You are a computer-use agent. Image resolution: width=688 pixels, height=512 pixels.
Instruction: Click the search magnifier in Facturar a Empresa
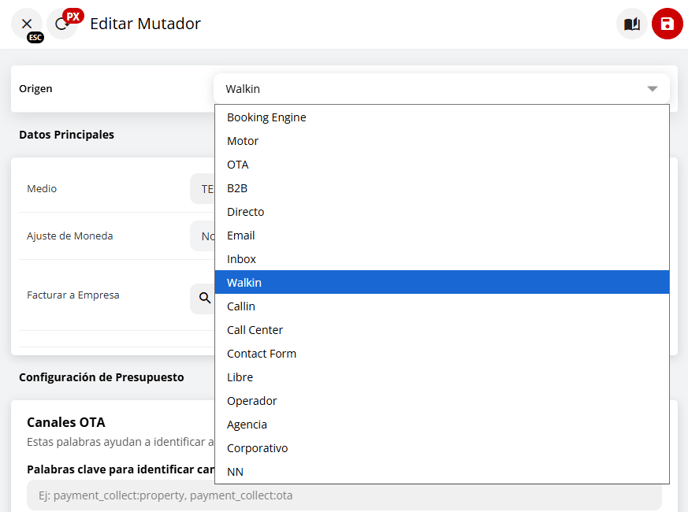(204, 297)
